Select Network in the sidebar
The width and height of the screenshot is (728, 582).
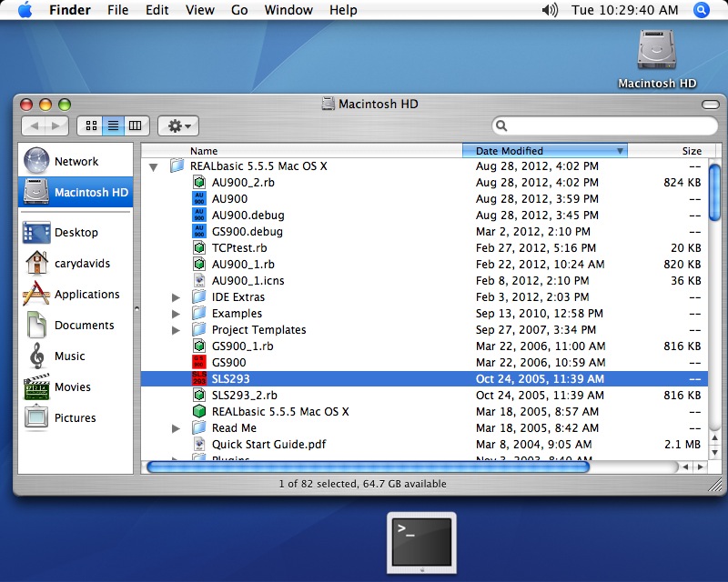coord(76,161)
